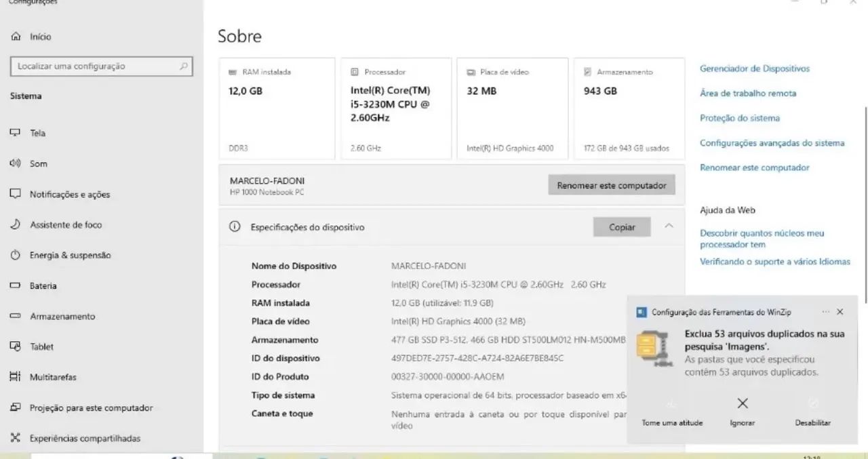The height and width of the screenshot is (459, 868).
Task: Click the Sobre page heading
Action: click(239, 36)
